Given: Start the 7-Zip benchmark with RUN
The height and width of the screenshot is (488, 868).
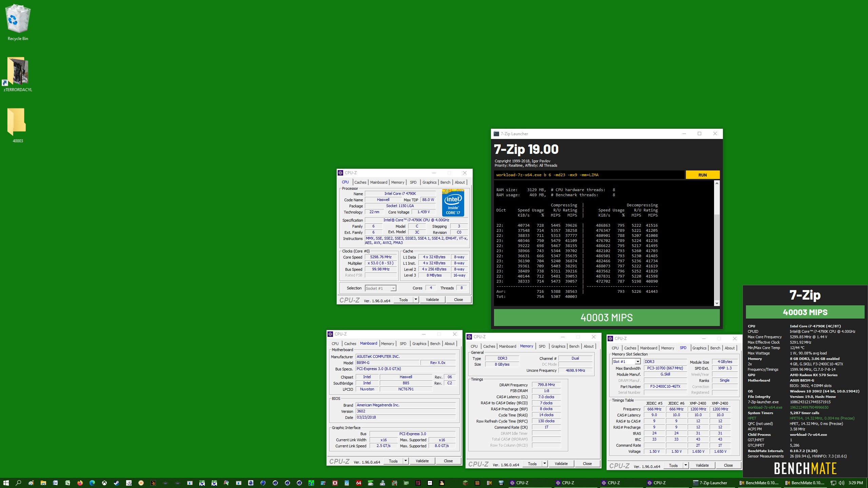Looking at the screenshot, I should (703, 175).
